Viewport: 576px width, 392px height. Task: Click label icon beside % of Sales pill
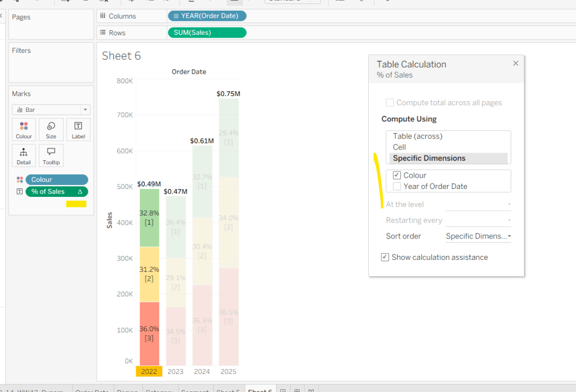tap(20, 192)
